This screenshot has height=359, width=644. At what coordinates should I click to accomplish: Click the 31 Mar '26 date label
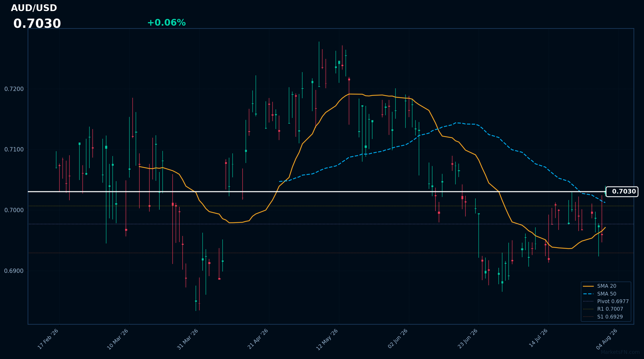pyautogui.click(x=188, y=339)
